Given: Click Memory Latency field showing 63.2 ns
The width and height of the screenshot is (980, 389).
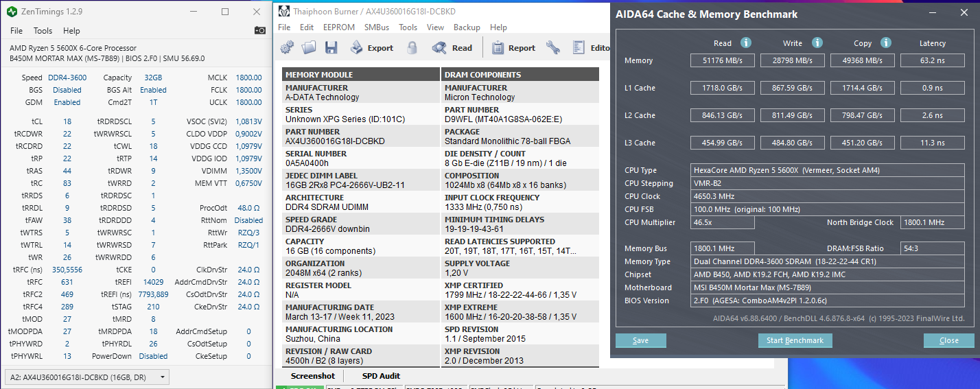Looking at the screenshot, I should click(933, 60).
